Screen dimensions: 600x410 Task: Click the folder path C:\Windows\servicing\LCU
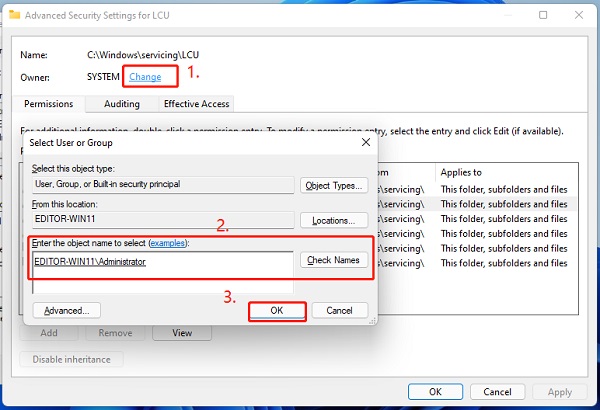[x=143, y=55]
